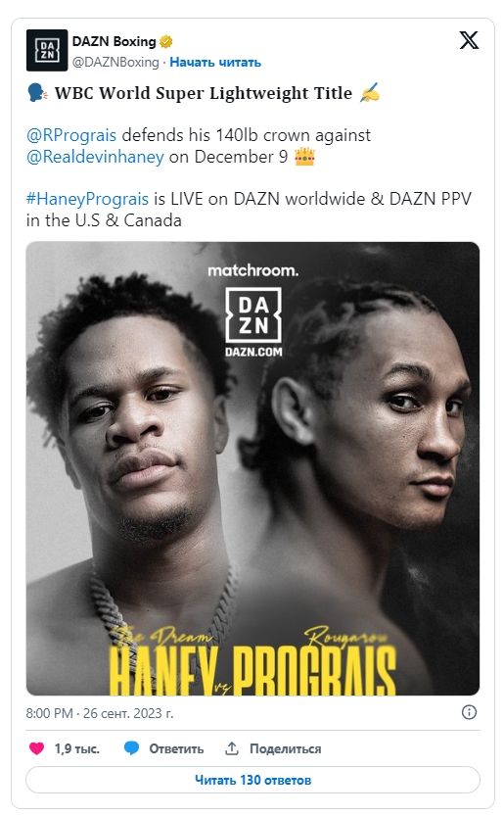Click the blue reply bubble icon

coord(131,748)
